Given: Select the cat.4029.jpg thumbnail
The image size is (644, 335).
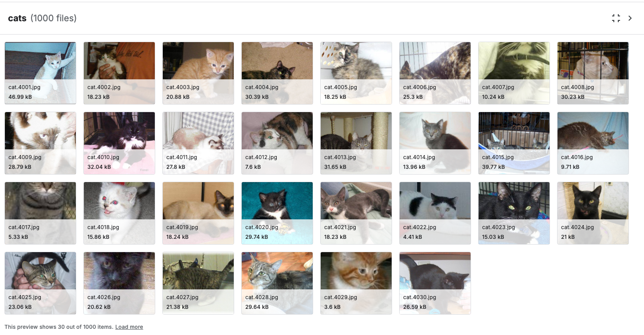Looking at the screenshot, I should pyautogui.click(x=356, y=283).
